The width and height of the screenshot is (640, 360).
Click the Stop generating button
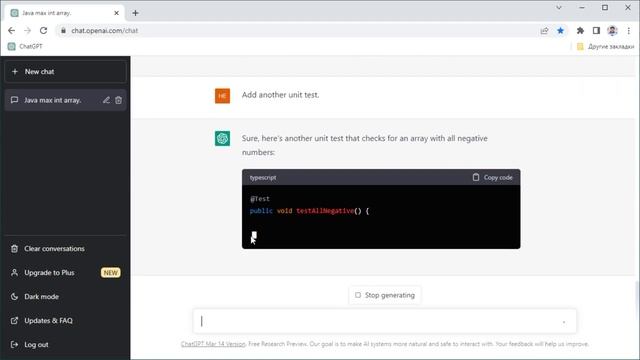click(385, 295)
